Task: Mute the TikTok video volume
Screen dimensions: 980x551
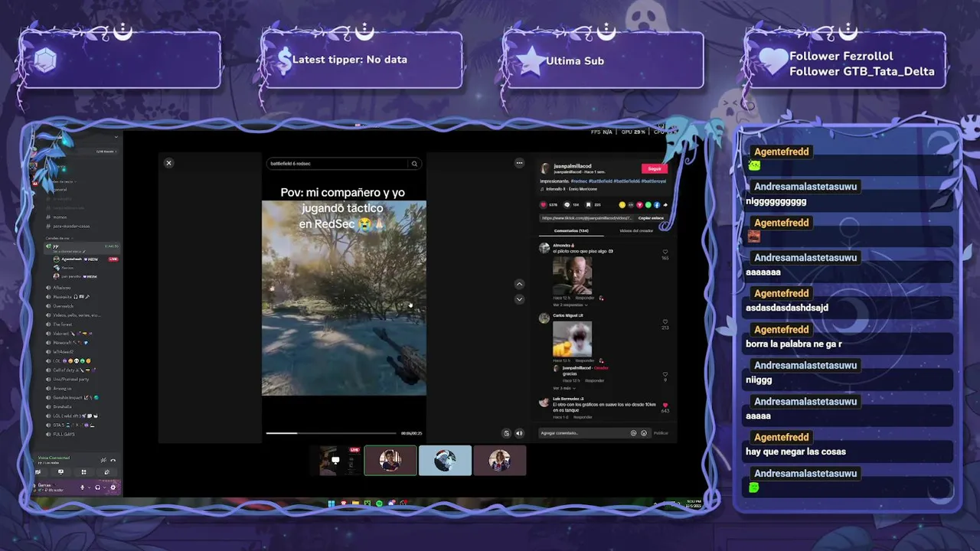Action: (519, 433)
